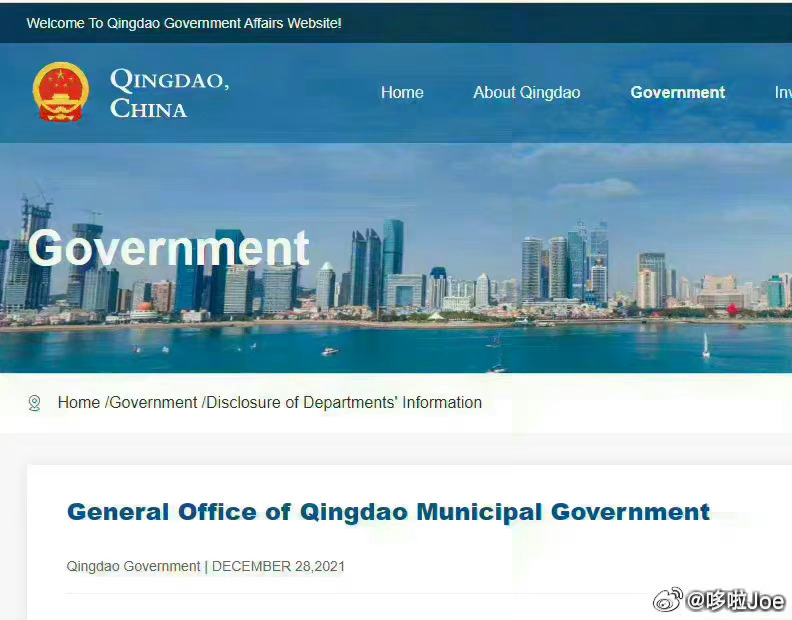Open About Qingdao menu item

[526, 92]
